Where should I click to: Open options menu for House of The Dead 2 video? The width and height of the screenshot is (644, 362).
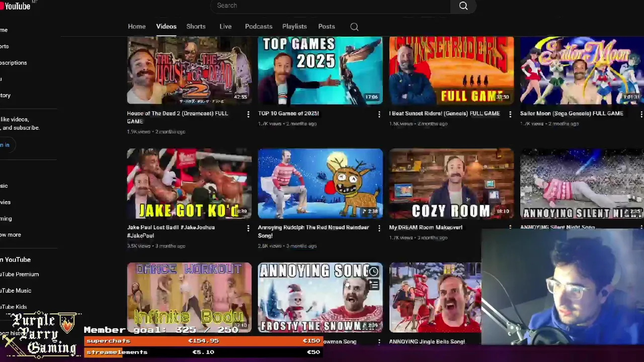click(x=248, y=115)
